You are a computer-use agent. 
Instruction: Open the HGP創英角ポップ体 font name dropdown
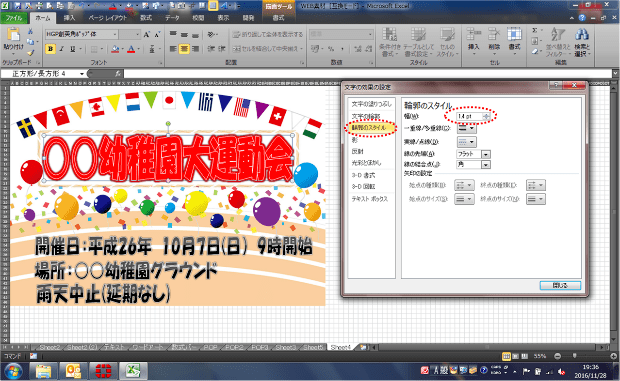tap(115, 34)
